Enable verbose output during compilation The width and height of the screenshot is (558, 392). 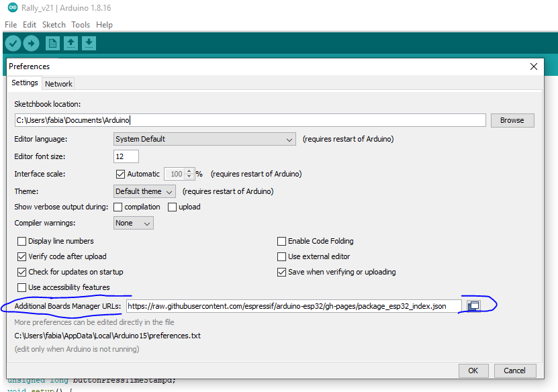118,207
